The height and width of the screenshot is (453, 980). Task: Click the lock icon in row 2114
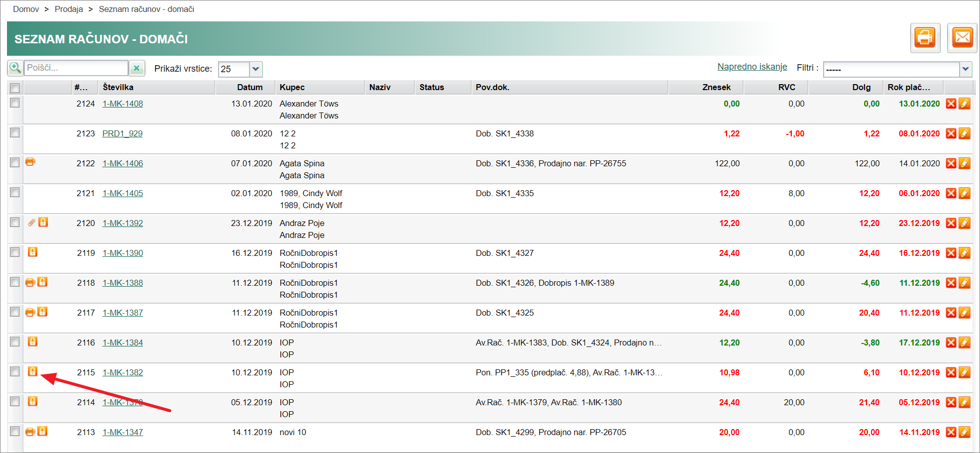click(32, 401)
